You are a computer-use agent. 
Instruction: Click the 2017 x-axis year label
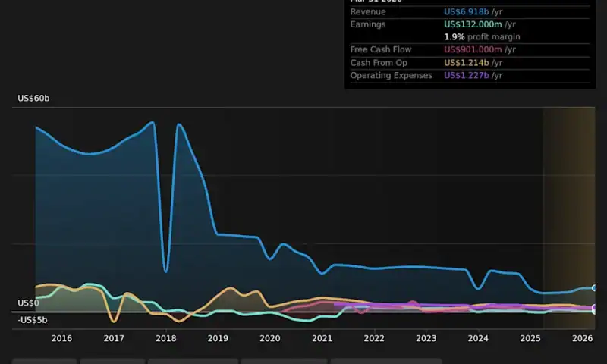[x=114, y=338]
